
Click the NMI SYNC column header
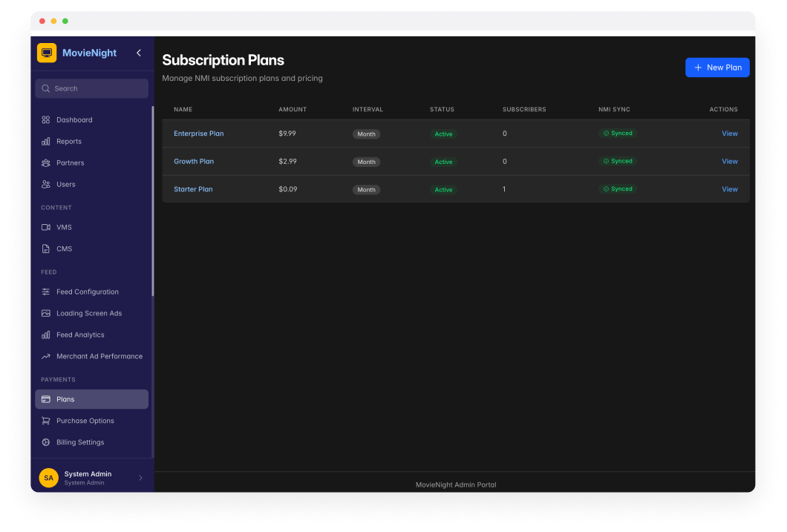(614, 109)
